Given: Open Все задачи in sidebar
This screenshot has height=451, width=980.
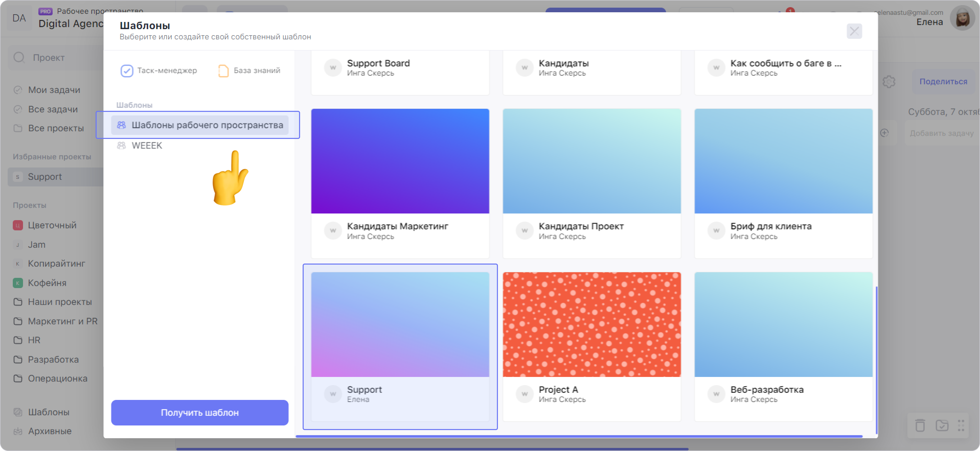Looking at the screenshot, I should coord(52,109).
